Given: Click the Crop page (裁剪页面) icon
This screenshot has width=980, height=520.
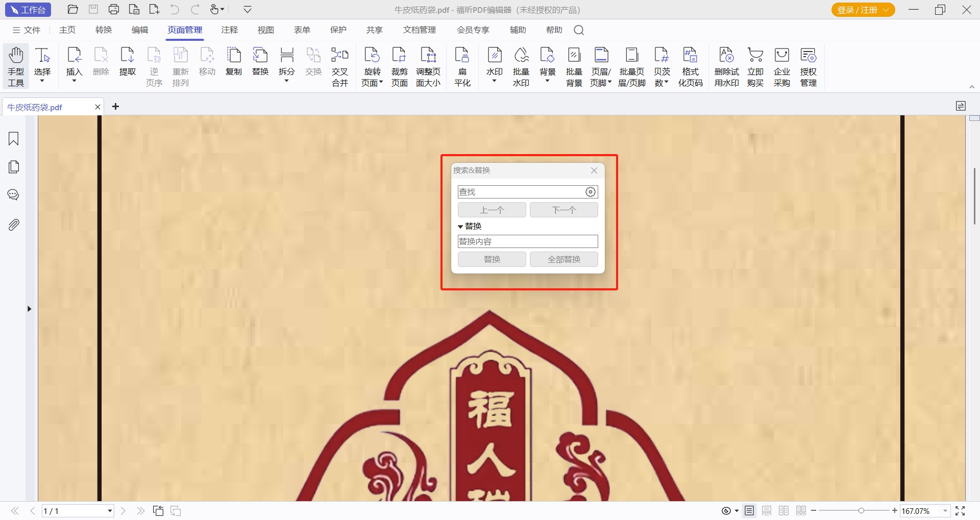Looking at the screenshot, I should [399, 66].
